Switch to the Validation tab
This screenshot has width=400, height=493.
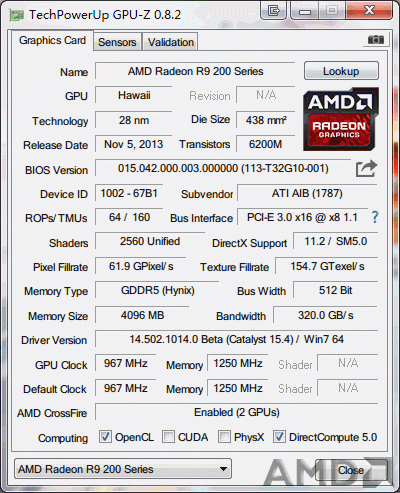pos(171,42)
